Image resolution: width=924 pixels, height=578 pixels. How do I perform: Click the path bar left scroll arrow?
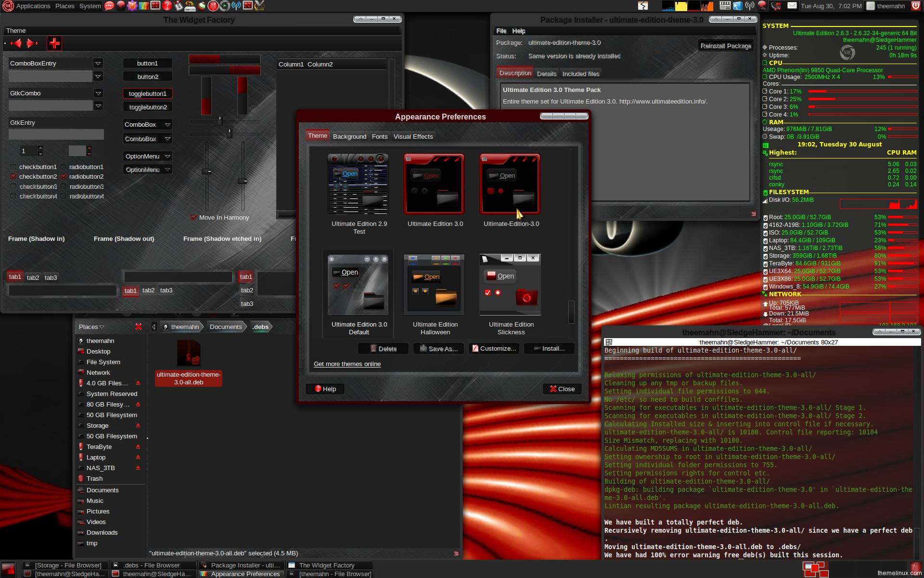click(154, 327)
